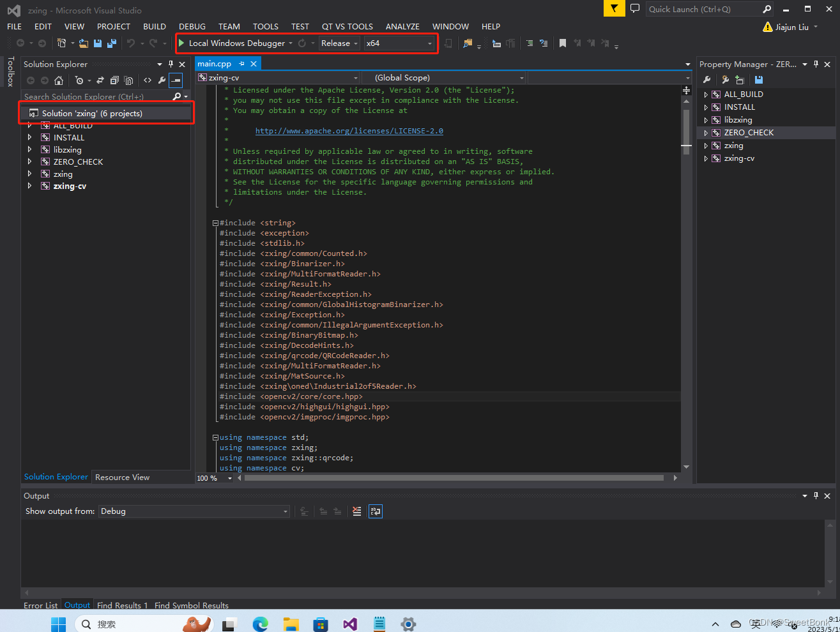The image size is (840, 632).
Task: Toggle Word Wrap in the Output window
Action: [376, 511]
